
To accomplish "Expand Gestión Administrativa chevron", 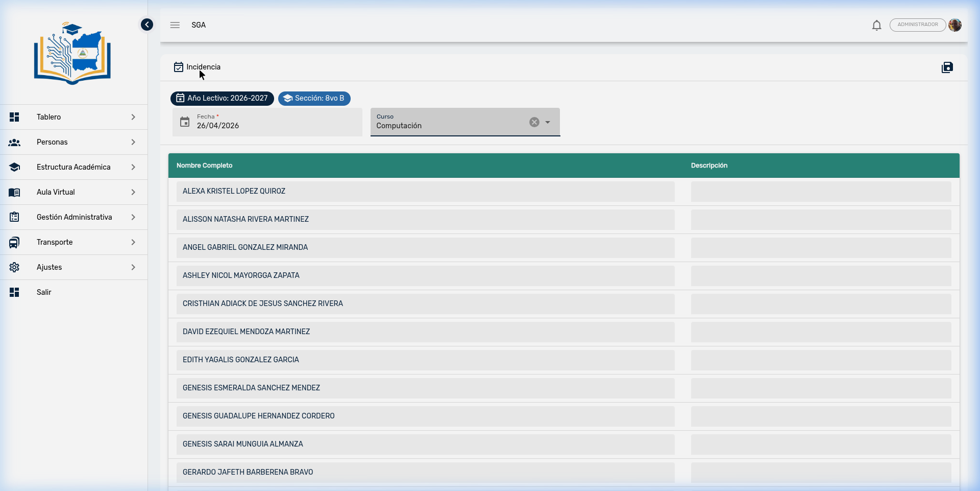I will point(133,217).
